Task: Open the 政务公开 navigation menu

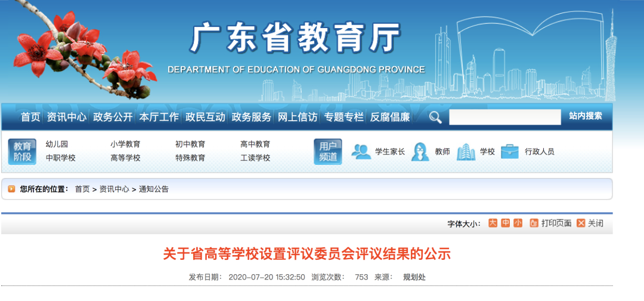Action: (113, 117)
